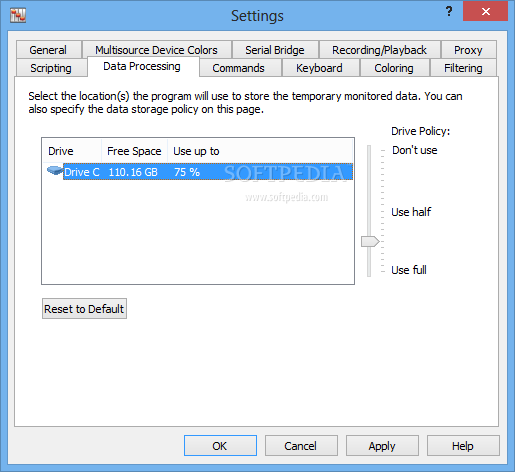The image size is (515, 472).
Task: Click the Use full slider label
Action: tap(409, 270)
